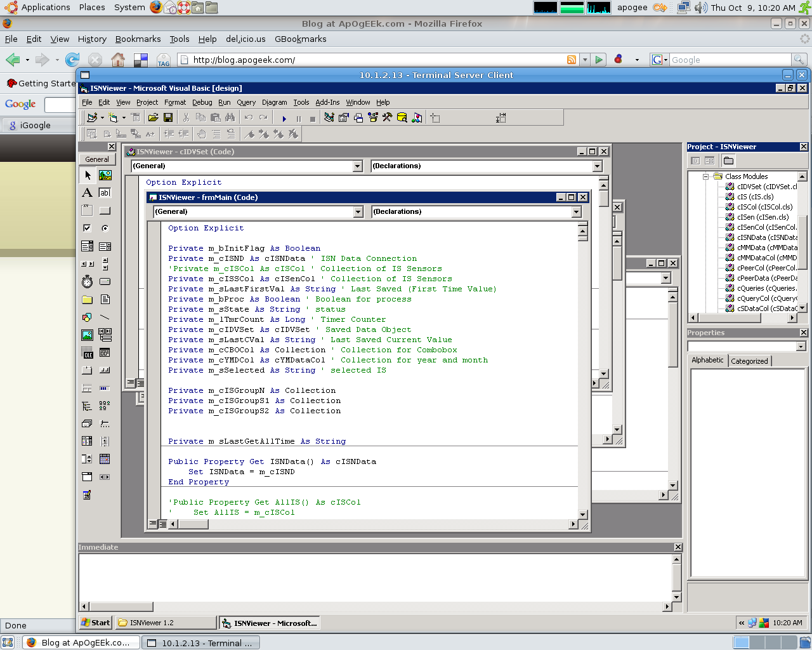This screenshot has height=650, width=812.
Task: Open the Visual Basic Project menu
Action: pyautogui.click(x=147, y=102)
